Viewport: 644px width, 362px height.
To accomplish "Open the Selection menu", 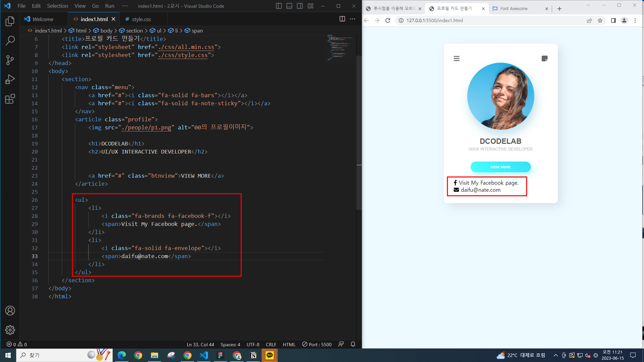I will (57, 6).
